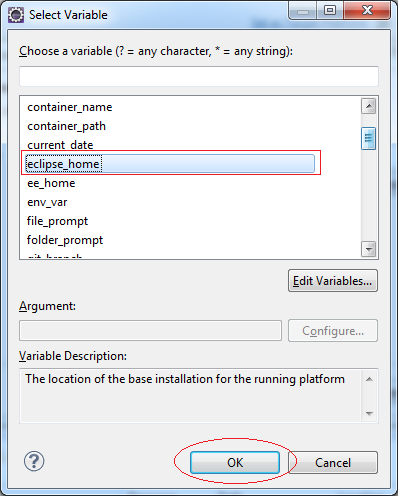398x496 pixels.
Task: Select container_path variable
Action: point(66,126)
